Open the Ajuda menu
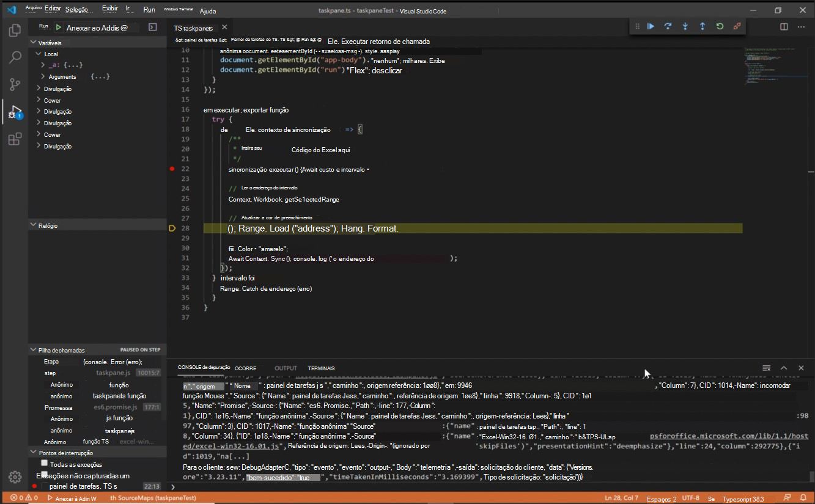Viewport: 815px width, 504px height. pos(208,11)
